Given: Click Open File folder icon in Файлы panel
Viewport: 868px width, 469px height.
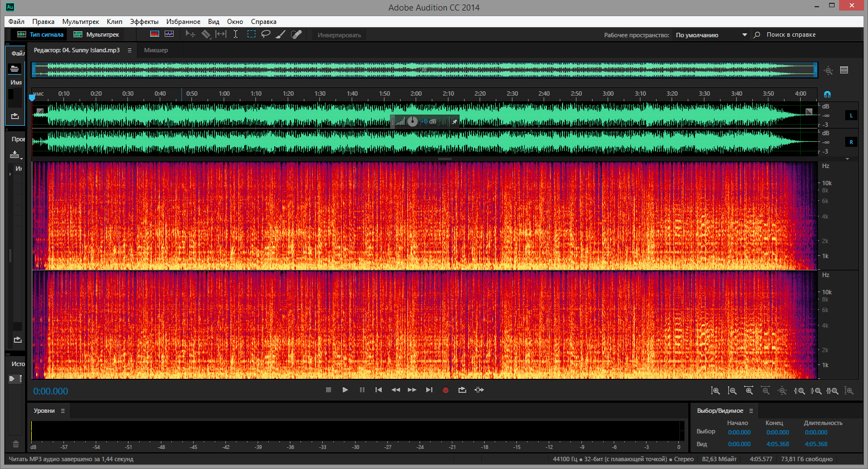Looking at the screenshot, I should 14,68.
